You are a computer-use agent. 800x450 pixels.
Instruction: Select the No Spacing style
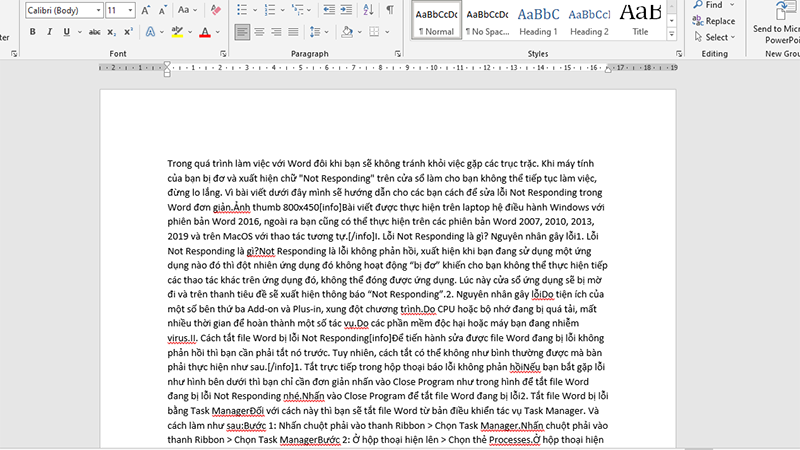tap(488, 20)
